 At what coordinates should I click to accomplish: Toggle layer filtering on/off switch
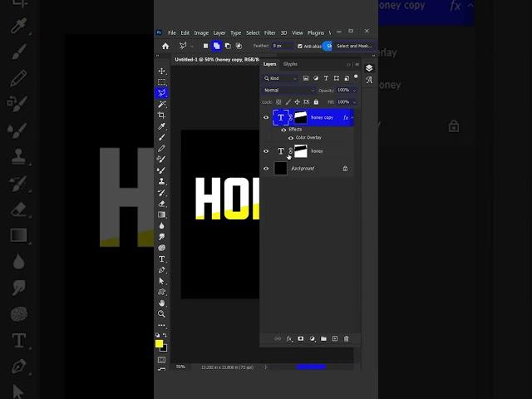(356, 77)
